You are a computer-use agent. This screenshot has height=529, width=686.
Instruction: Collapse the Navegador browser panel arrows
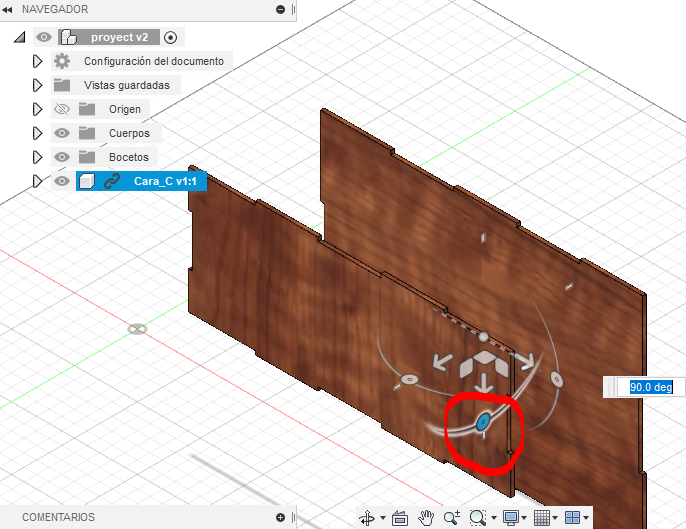pos(7,9)
